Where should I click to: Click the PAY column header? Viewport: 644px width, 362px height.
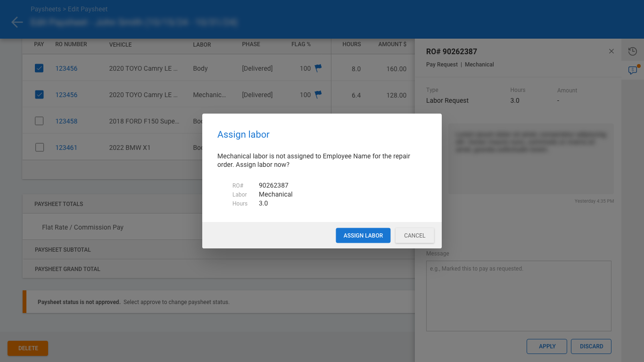pos(39,44)
